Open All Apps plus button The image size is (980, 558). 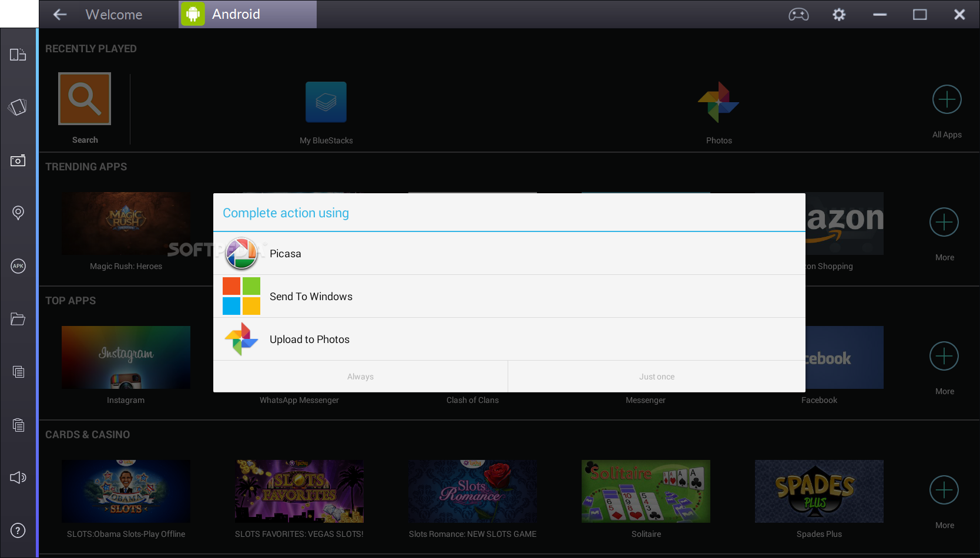click(947, 99)
